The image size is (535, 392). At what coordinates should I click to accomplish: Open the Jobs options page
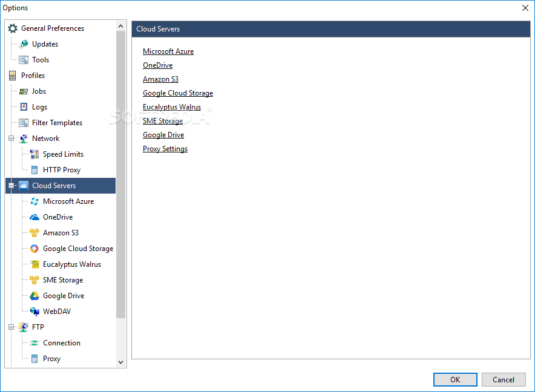(39, 91)
